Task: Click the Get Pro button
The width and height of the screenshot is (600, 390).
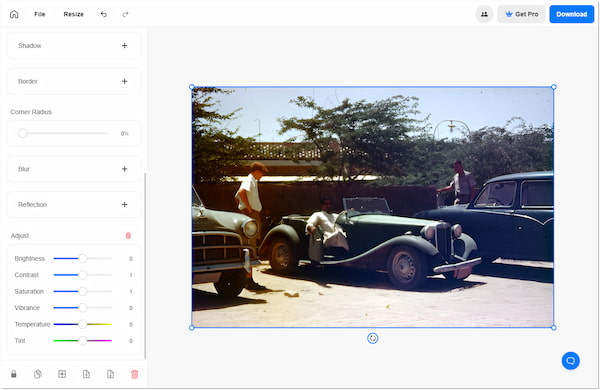Action: 521,14
